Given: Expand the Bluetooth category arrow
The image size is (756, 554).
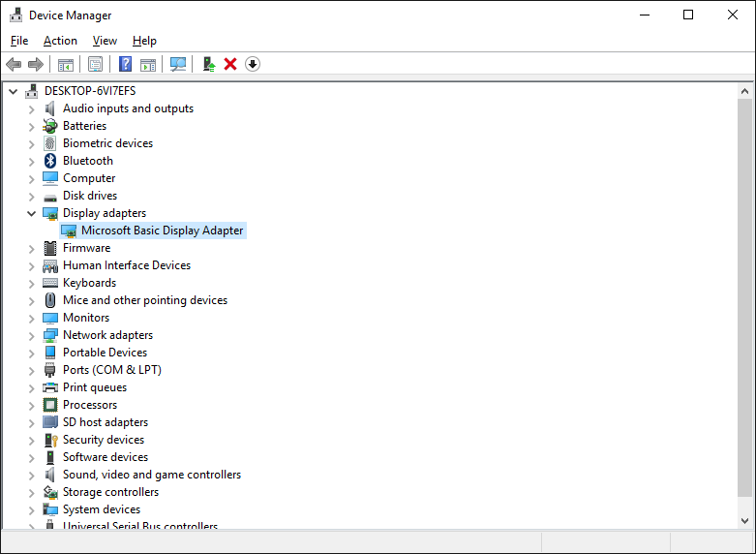Looking at the screenshot, I should (x=31, y=161).
